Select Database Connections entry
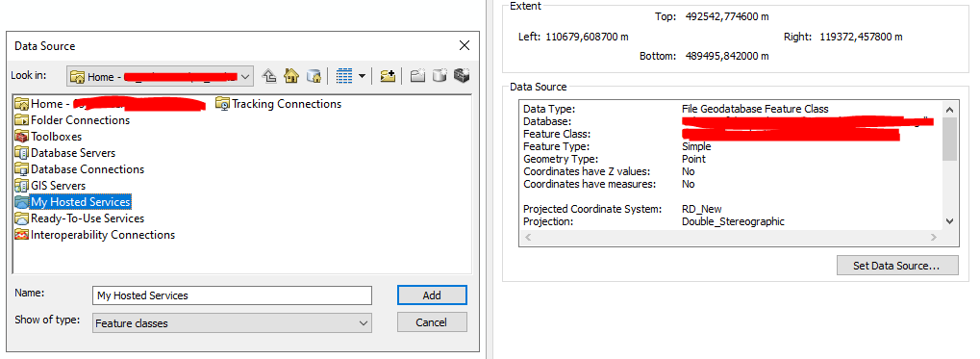 80,168
